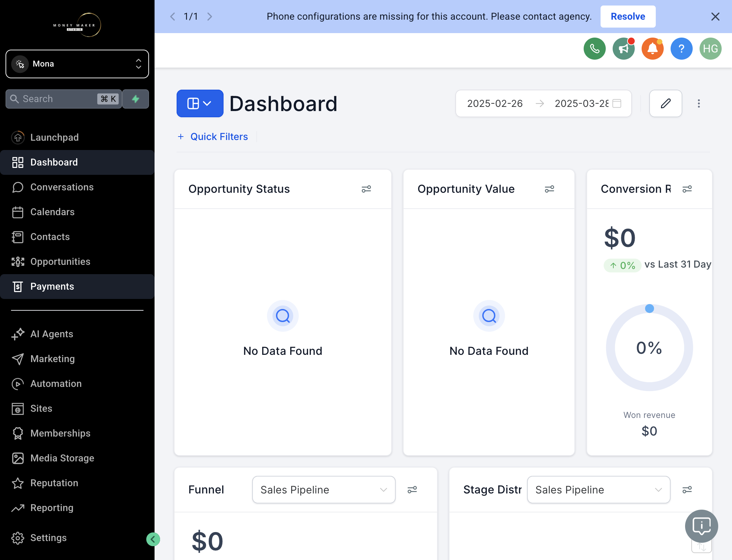The image size is (732, 560).
Task: Click the calendar icon in date range
Action: pos(617,103)
